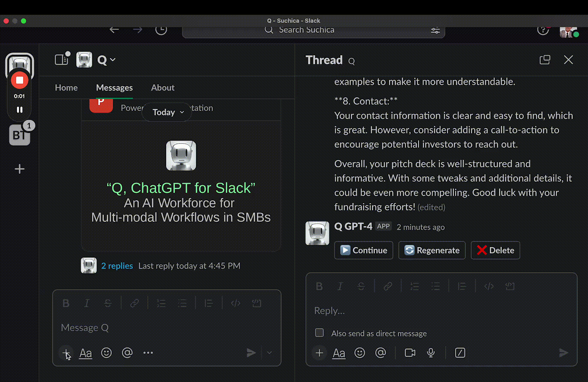Click the mention @ icon in Message Q composer
This screenshot has height=382, width=588.
[x=127, y=353]
